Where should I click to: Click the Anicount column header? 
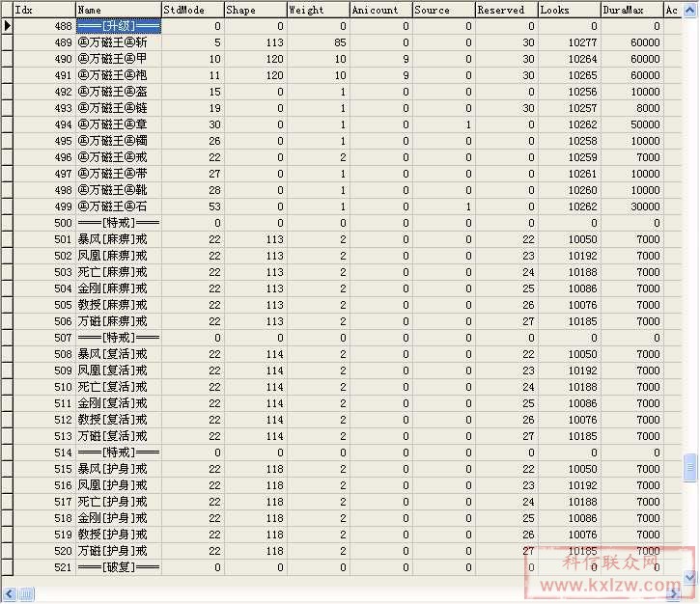tap(380, 10)
